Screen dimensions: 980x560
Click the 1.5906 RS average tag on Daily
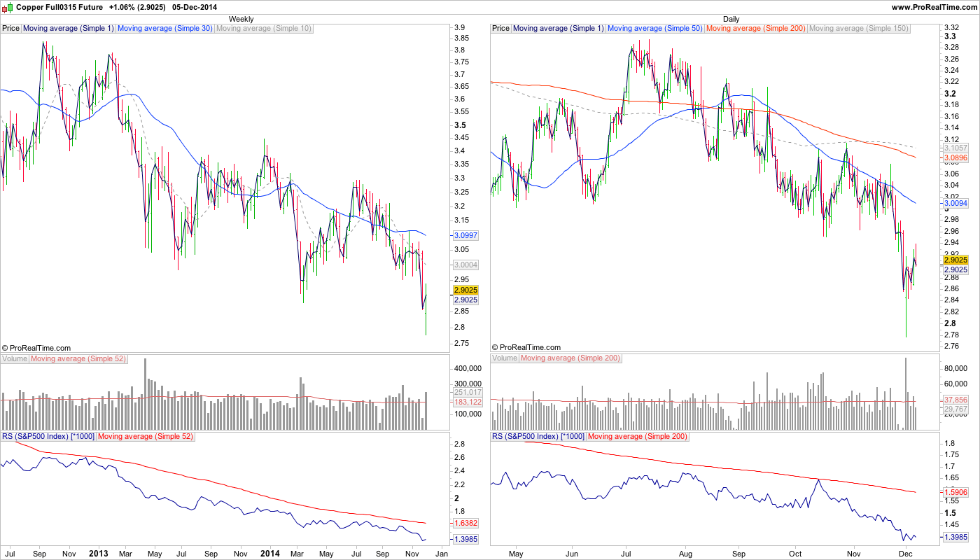click(955, 492)
